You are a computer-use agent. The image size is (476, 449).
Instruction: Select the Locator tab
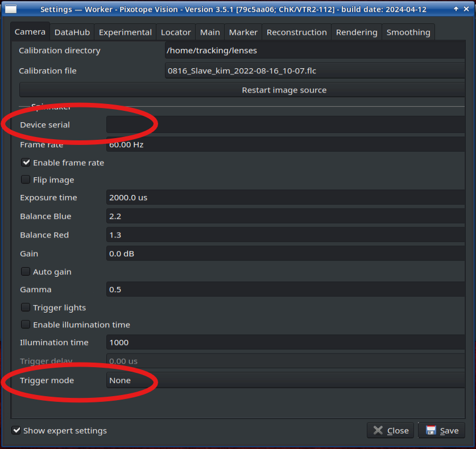click(x=176, y=32)
